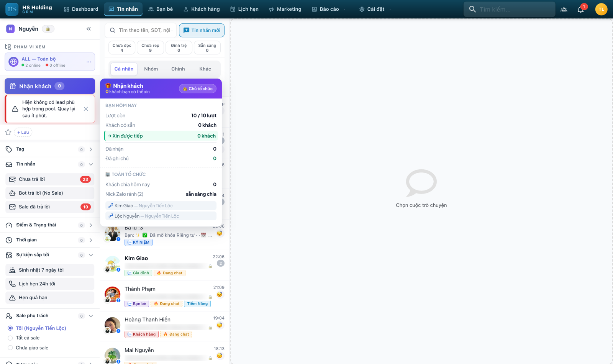Click unread badge 2 on Kim Giao

[x=220, y=263]
